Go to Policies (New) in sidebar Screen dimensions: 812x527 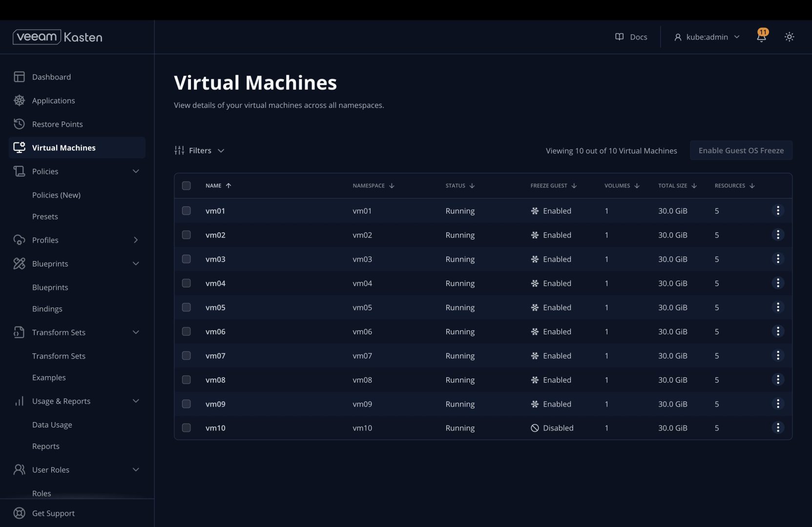[56, 195]
